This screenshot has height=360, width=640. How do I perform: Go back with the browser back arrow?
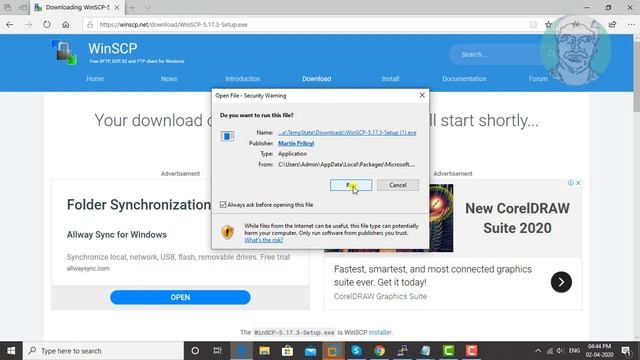pyautogui.click(x=9, y=24)
